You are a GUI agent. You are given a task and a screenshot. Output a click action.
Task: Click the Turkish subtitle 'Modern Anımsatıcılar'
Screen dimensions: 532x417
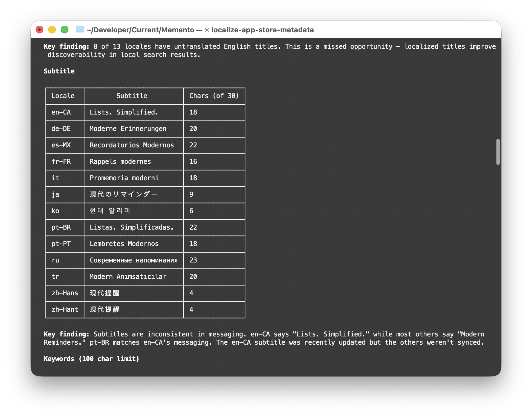pyautogui.click(x=128, y=277)
